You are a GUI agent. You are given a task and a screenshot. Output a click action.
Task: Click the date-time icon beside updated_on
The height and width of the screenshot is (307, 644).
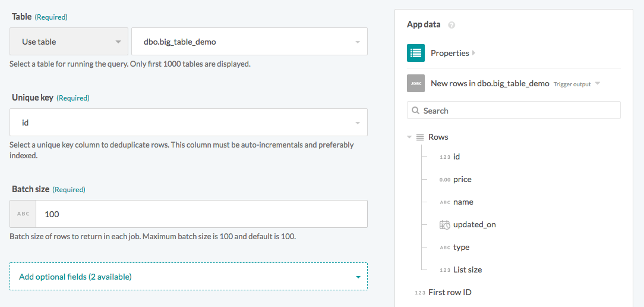(445, 225)
